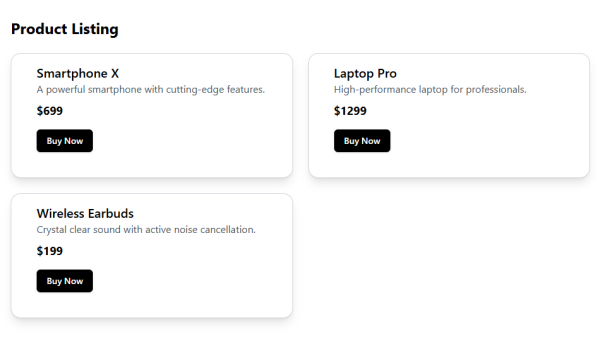This screenshot has width=602, height=364.
Task: Click the Product Listing heading
Action: (x=65, y=29)
